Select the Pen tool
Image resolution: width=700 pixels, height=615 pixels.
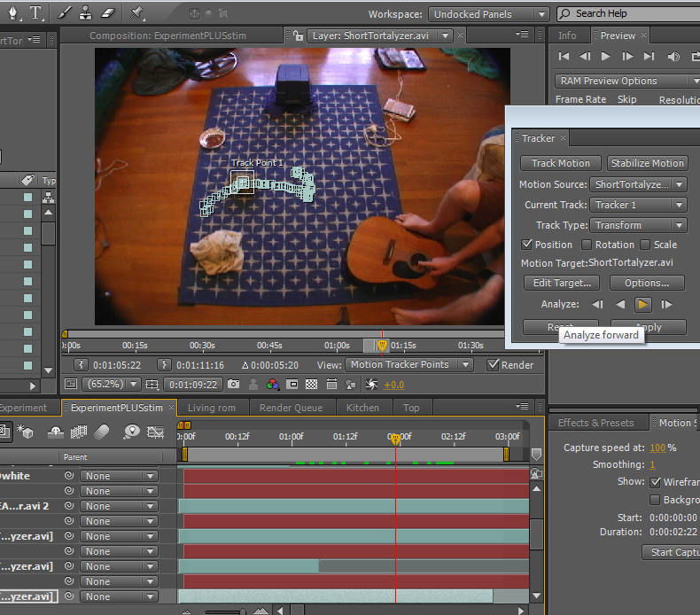(13, 13)
